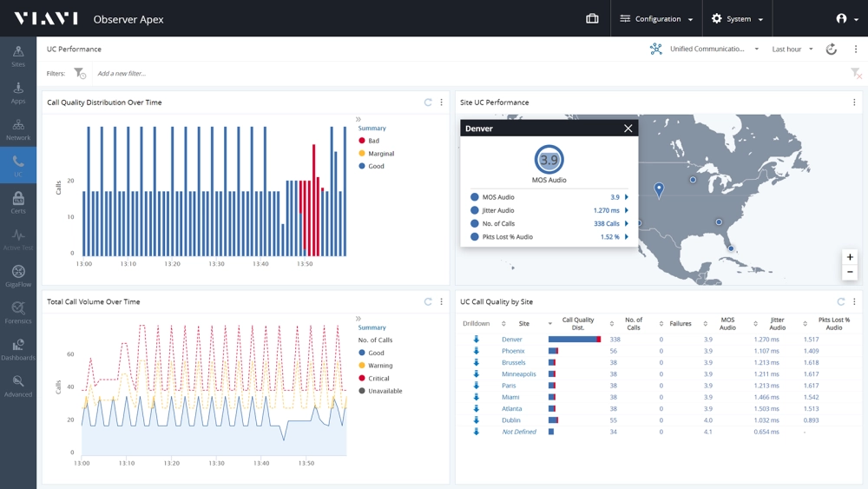The image size is (868, 489).
Task: Drill down into the Phoenix row
Action: click(477, 351)
